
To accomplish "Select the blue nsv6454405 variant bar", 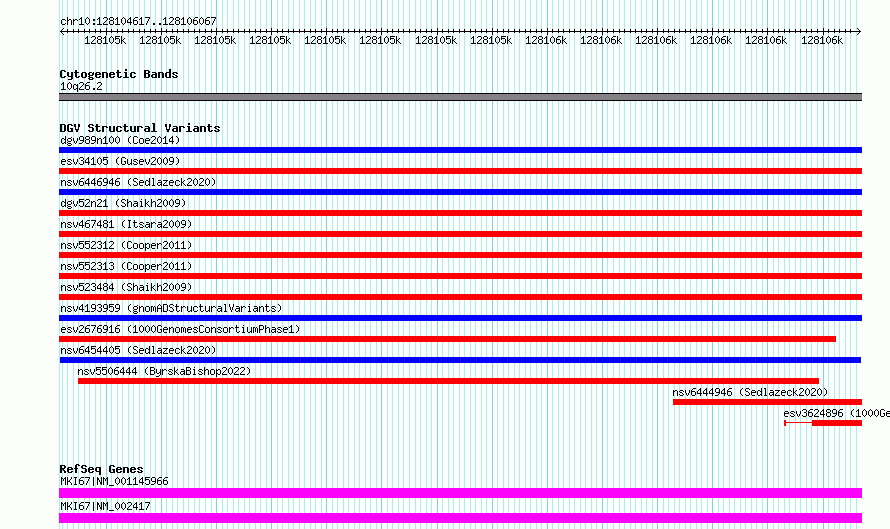I will [460, 360].
